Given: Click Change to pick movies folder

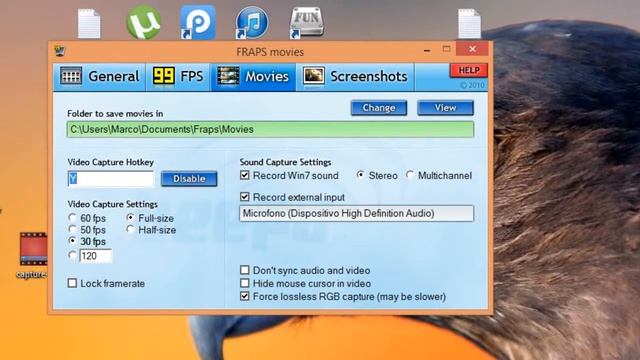Looking at the screenshot, I should 379,108.
